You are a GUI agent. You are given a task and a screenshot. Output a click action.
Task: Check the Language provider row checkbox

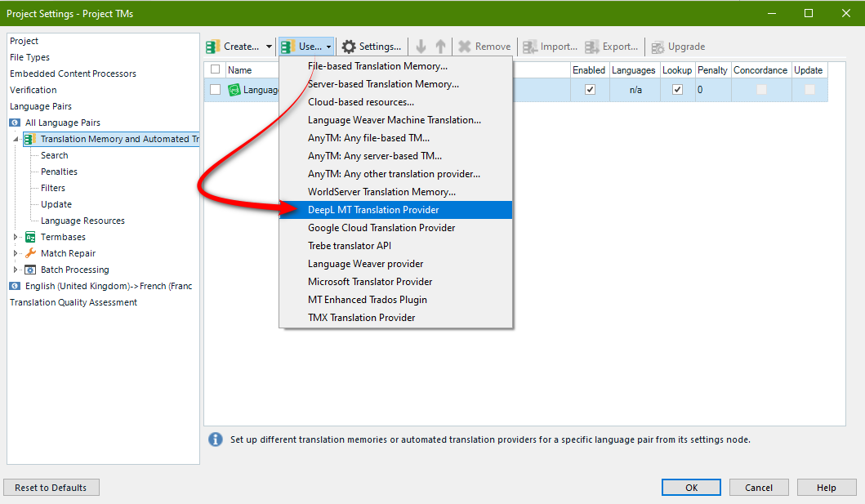215,89
